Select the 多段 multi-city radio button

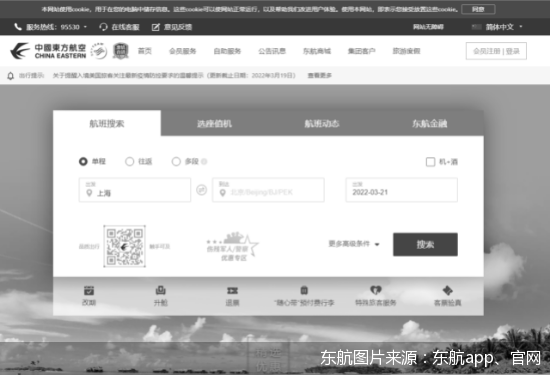[176, 161]
